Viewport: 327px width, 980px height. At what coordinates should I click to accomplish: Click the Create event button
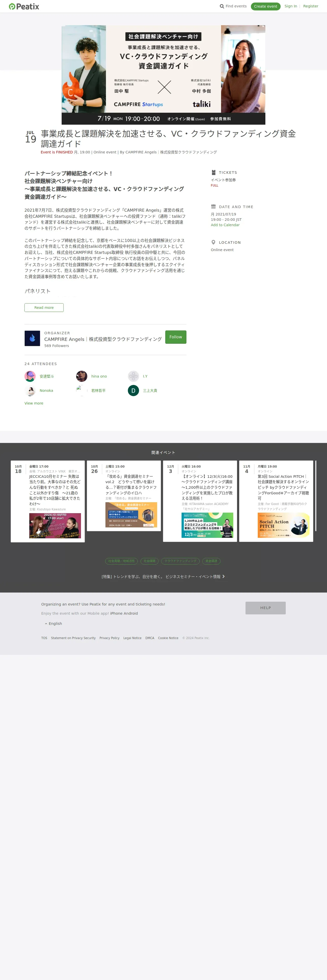tap(265, 6)
